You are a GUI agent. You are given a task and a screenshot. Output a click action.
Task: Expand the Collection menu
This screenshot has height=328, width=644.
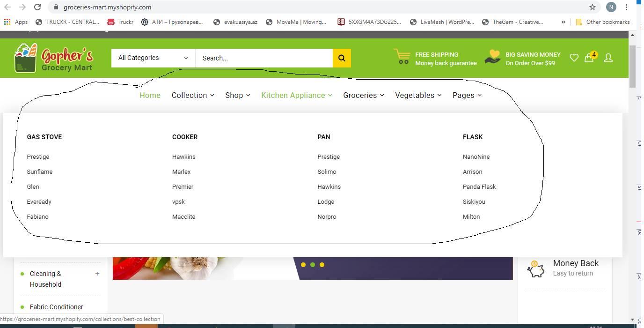pos(193,95)
